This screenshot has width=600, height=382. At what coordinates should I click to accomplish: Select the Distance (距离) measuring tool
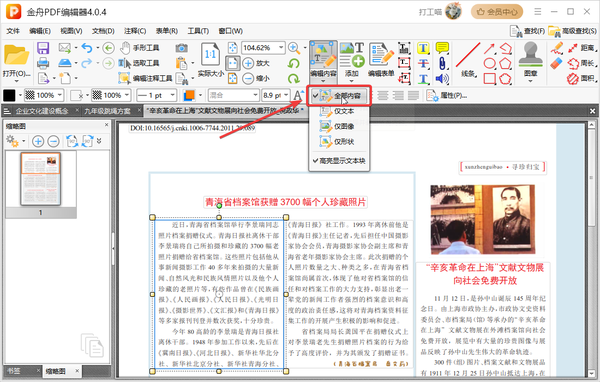tap(581, 48)
